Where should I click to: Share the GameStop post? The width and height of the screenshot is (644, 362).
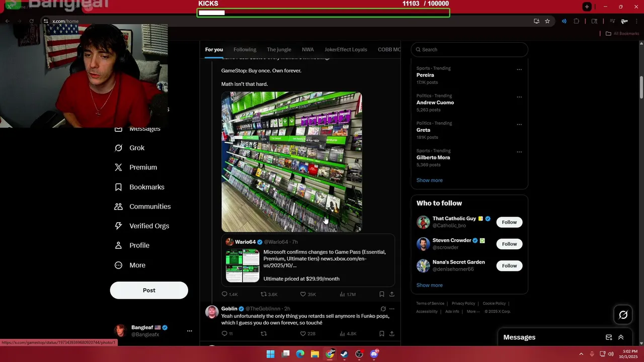click(x=392, y=294)
